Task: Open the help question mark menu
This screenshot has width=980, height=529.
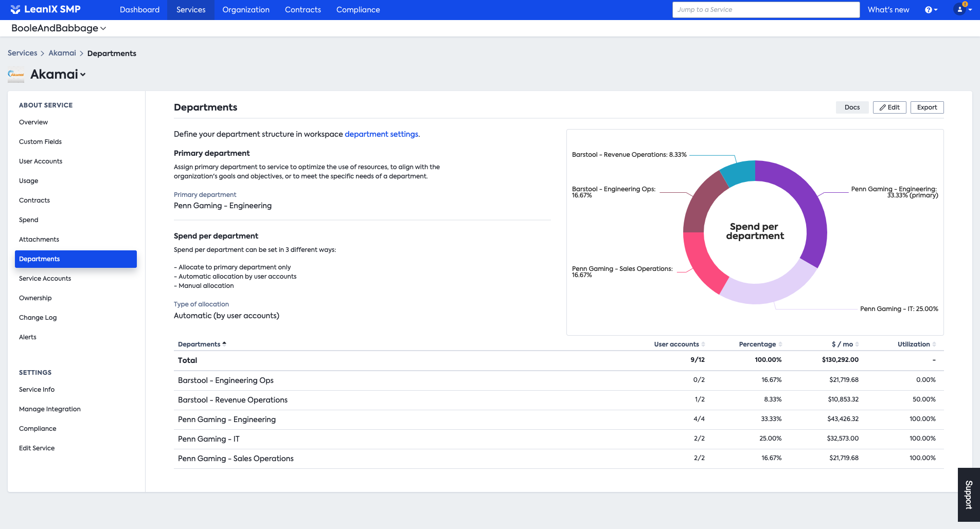Action: click(931, 10)
